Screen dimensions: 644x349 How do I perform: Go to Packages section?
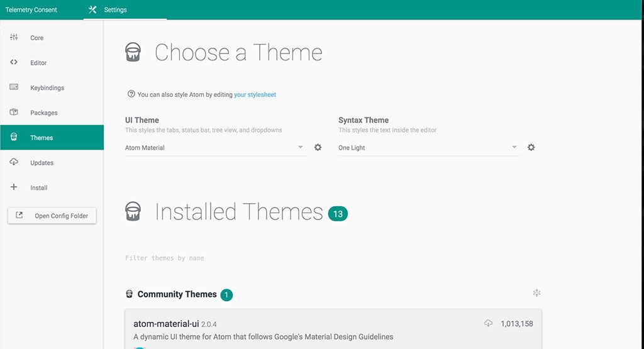52,113
